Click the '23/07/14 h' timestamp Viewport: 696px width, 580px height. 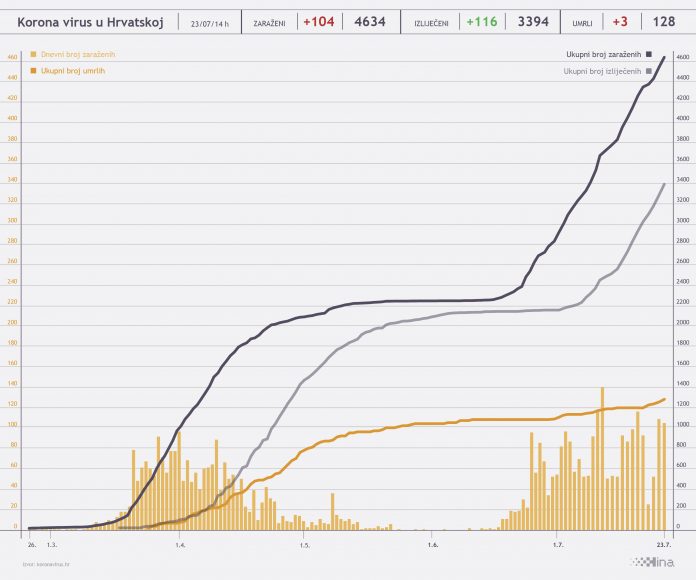(x=210, y=24)
